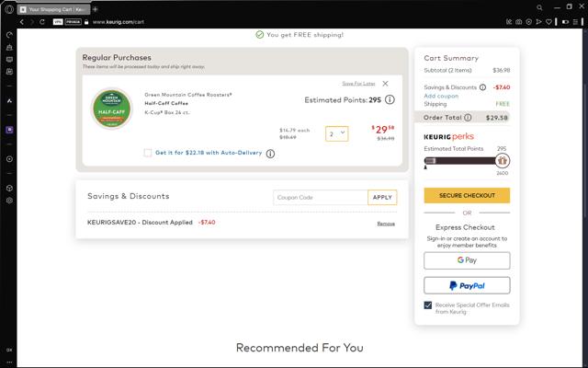Go back to the previous page
The width and height of the screenshot is (588, 368).
tap(22, 22)
